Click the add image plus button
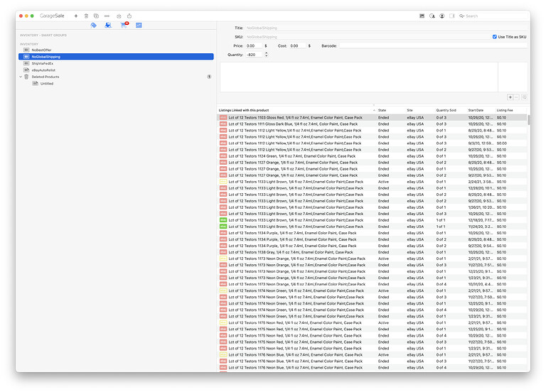 [510, 97]
